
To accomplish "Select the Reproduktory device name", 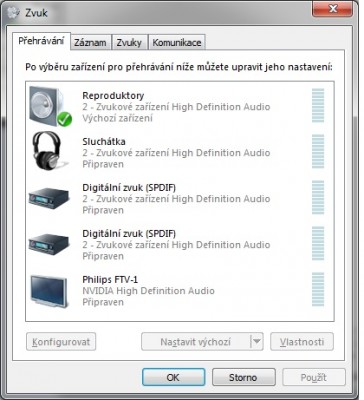I will (113, 96).
